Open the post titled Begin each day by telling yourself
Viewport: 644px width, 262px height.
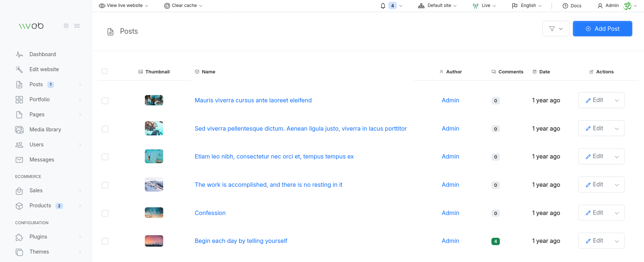[241, 241]
